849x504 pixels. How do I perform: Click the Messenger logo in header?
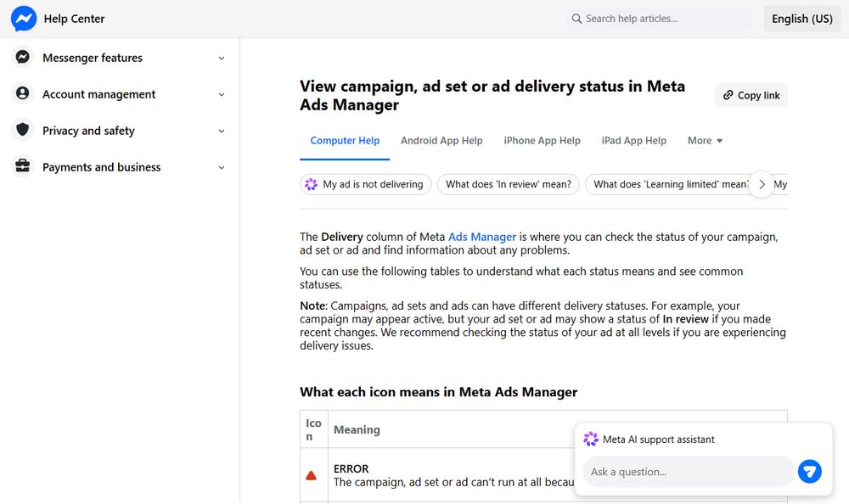(x=24, y=19)
